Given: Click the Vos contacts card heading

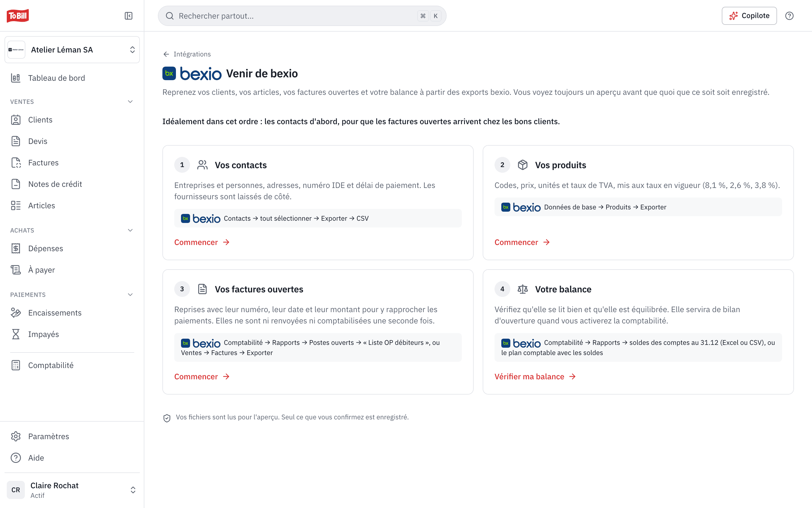Looking at the screenshot, I should [x=240, y=165].
